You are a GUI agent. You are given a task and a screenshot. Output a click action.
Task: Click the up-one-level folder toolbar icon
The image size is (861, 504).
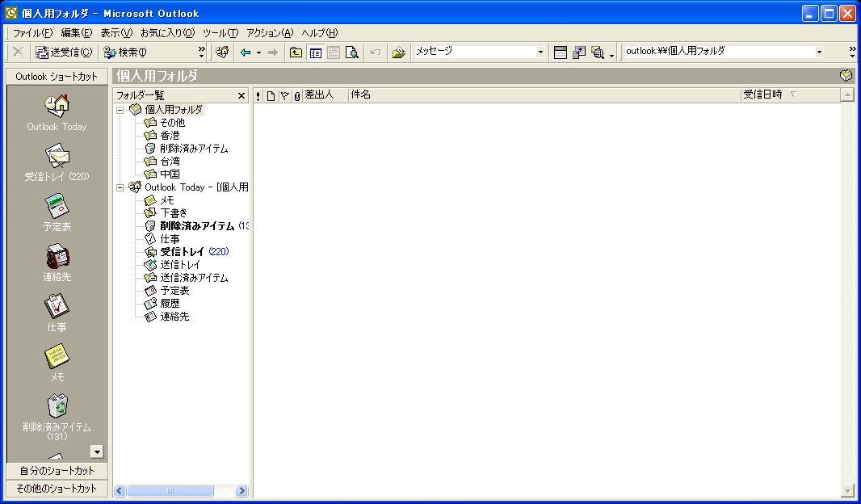296,52
